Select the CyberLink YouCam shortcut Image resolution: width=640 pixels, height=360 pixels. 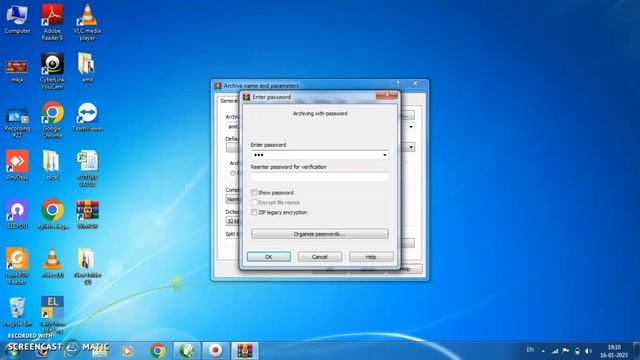tap(52, 71)
